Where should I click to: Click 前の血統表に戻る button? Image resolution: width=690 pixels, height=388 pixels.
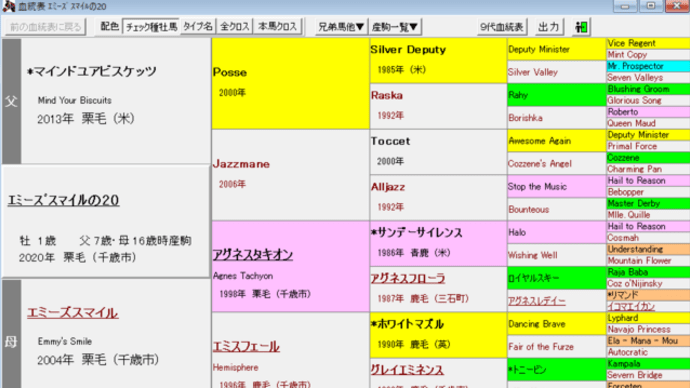click(x=45, y=27)
